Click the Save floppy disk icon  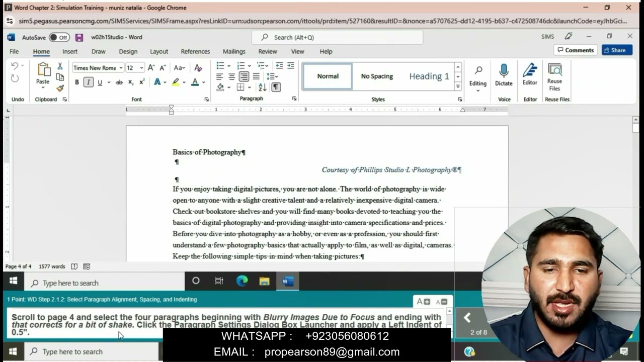click(x=79, y=37)
